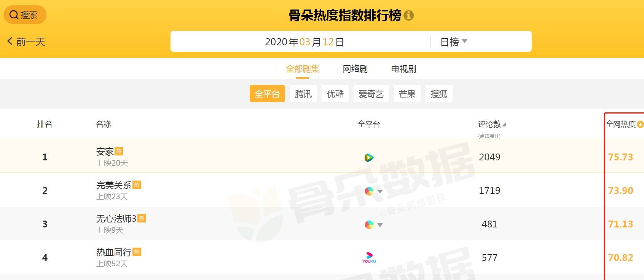This screenshot has width=644, height=280.
Task: Click the date field showing 2020年03月12日
Action: point(304,42)
